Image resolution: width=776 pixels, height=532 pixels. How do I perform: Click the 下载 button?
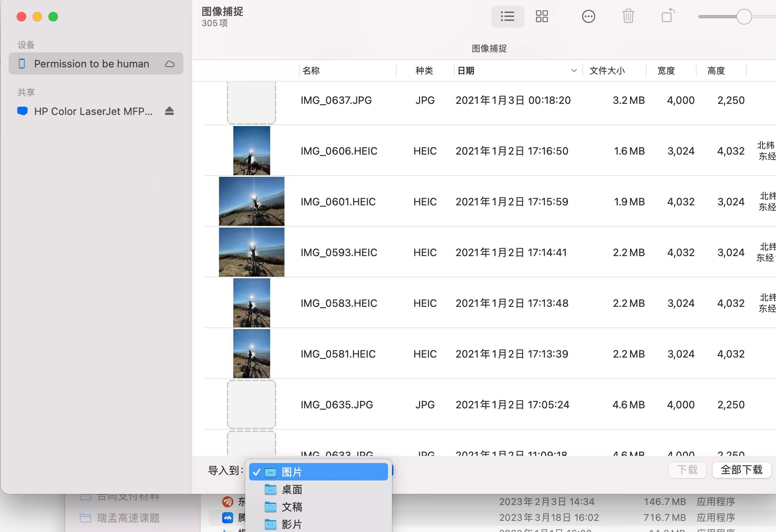(x=687, y=470)
